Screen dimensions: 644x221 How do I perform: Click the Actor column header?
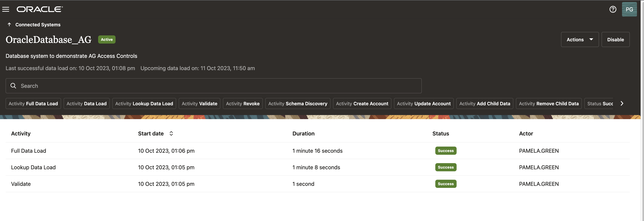pyautogui.click(x=526, y=133)
